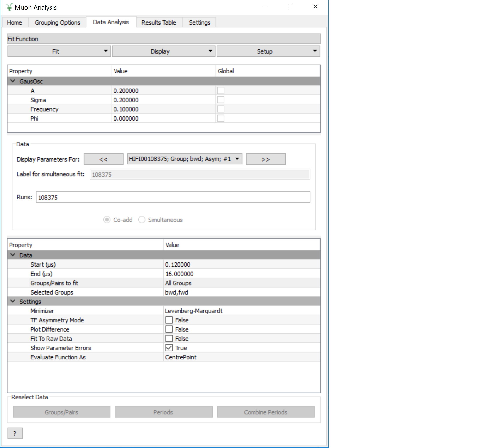Viewport: 502px width, 448px height.
Task: Switch to the Grouping Options tab
Action: point(57,22)
